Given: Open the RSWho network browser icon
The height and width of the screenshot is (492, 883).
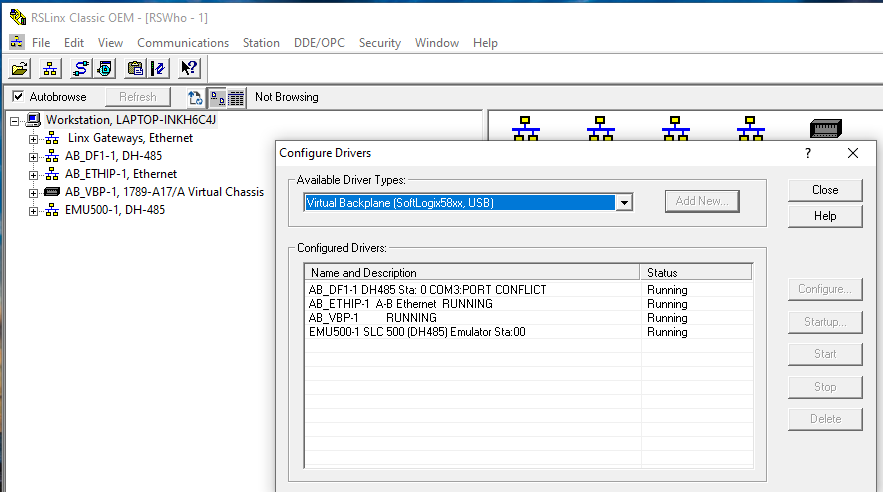Looking at the screenshot, I should 50,69.
